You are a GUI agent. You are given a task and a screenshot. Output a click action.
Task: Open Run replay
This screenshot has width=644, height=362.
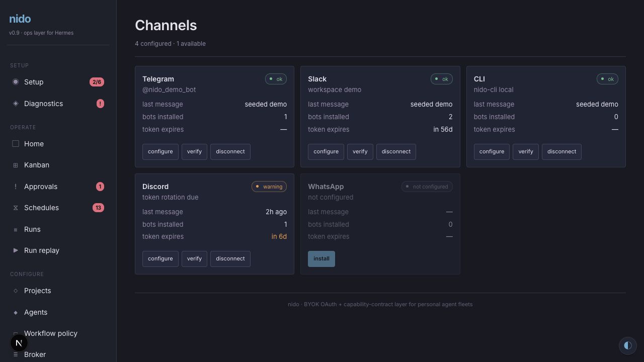(58, 250)
